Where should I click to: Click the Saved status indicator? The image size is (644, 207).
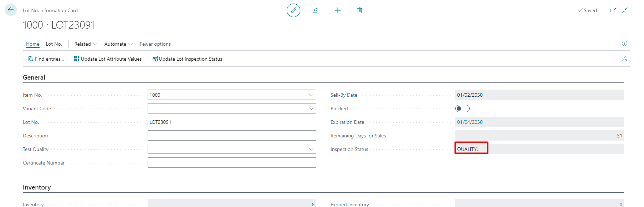pyautogui.click(x=587, y=10)
